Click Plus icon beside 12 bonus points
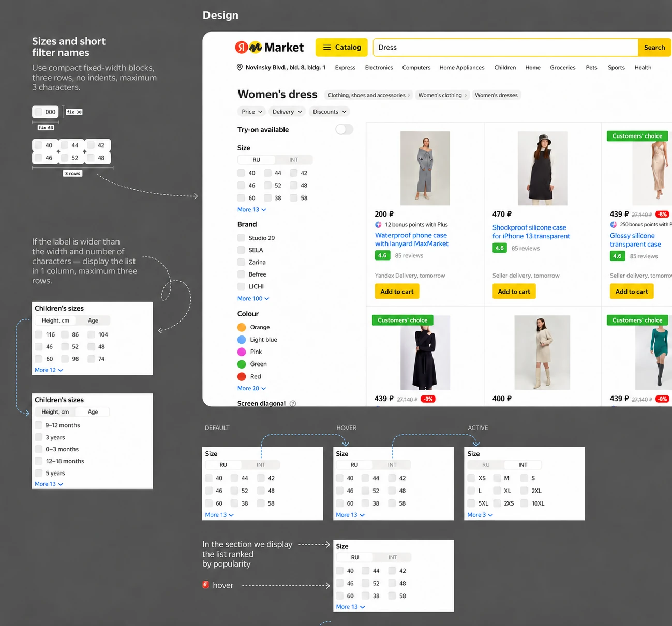 click(378, 225)
